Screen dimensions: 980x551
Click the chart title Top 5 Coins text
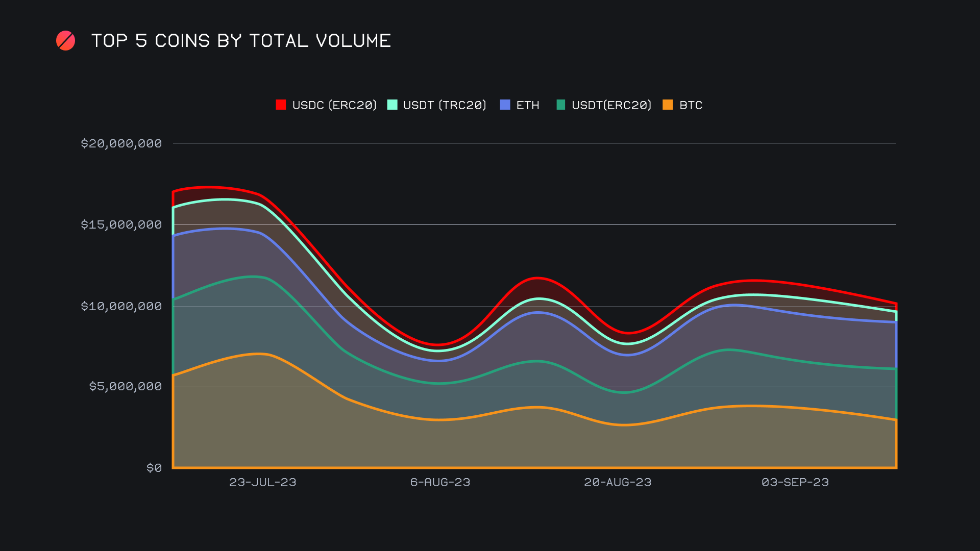click(241, 41)
